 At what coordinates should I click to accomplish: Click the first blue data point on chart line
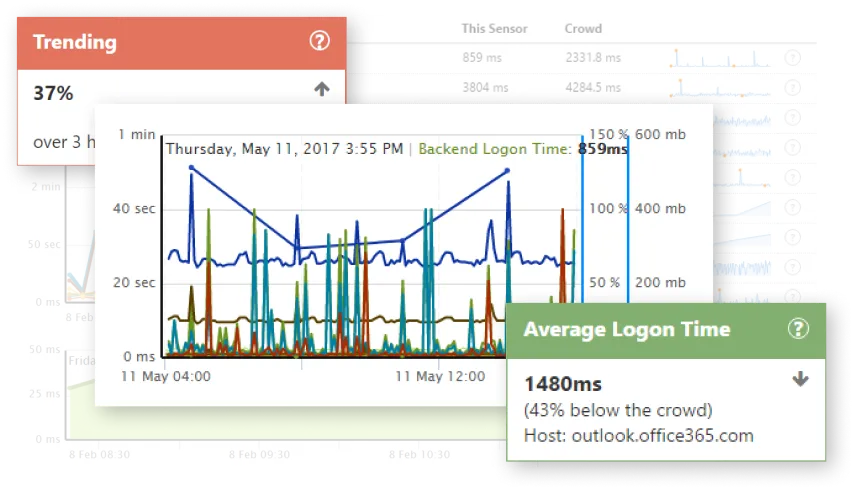click(x=191, y=167)
